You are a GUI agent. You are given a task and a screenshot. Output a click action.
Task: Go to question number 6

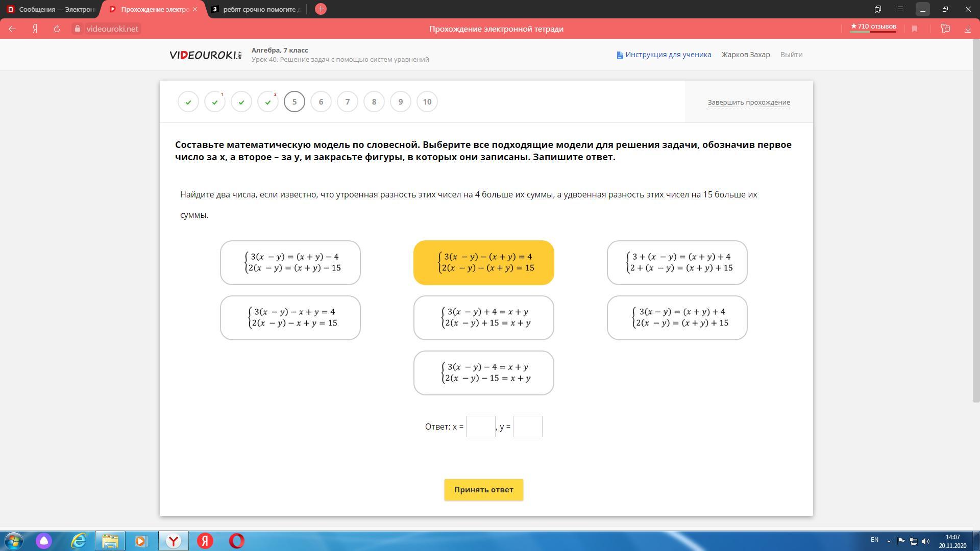pyautogui.click(x=321, y=102)
